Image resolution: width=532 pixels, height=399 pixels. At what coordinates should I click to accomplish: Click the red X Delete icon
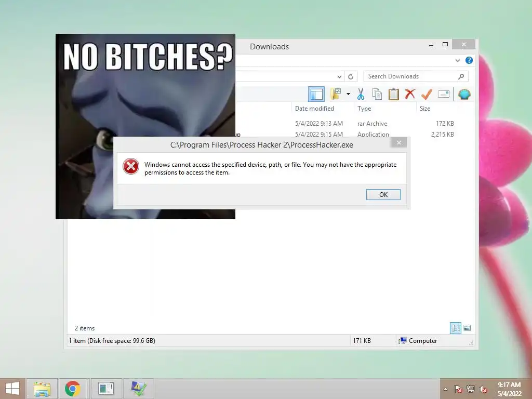410,94
